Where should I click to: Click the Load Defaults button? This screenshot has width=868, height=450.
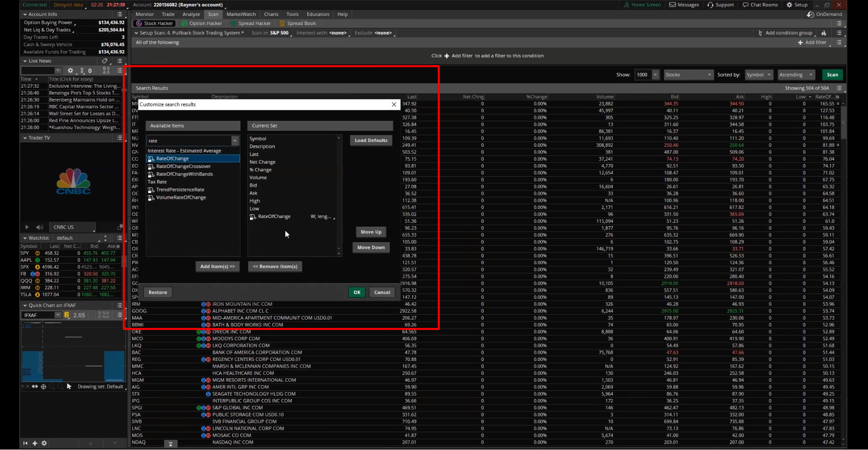click(x=371, y=141)
